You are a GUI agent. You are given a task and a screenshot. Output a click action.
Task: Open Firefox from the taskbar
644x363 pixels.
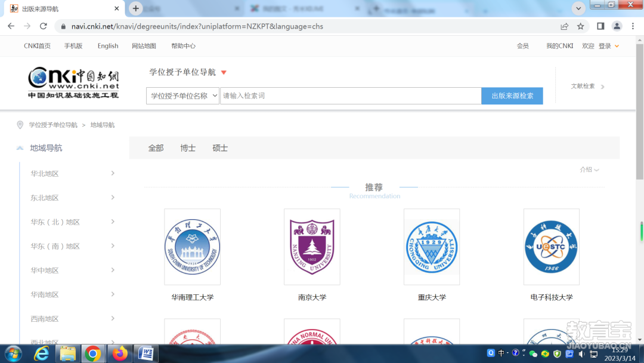pyautogui.click(x=119, y=353)
